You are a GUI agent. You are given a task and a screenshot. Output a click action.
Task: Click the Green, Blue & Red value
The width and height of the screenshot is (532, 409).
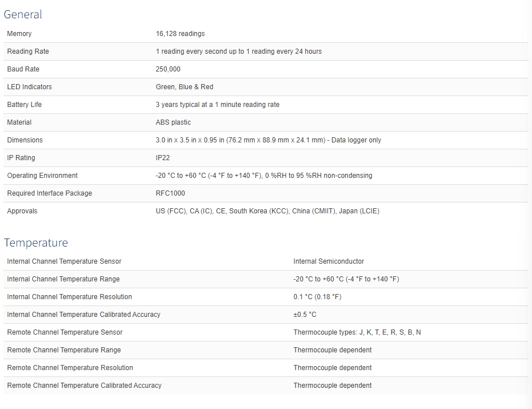pos(185,86)
